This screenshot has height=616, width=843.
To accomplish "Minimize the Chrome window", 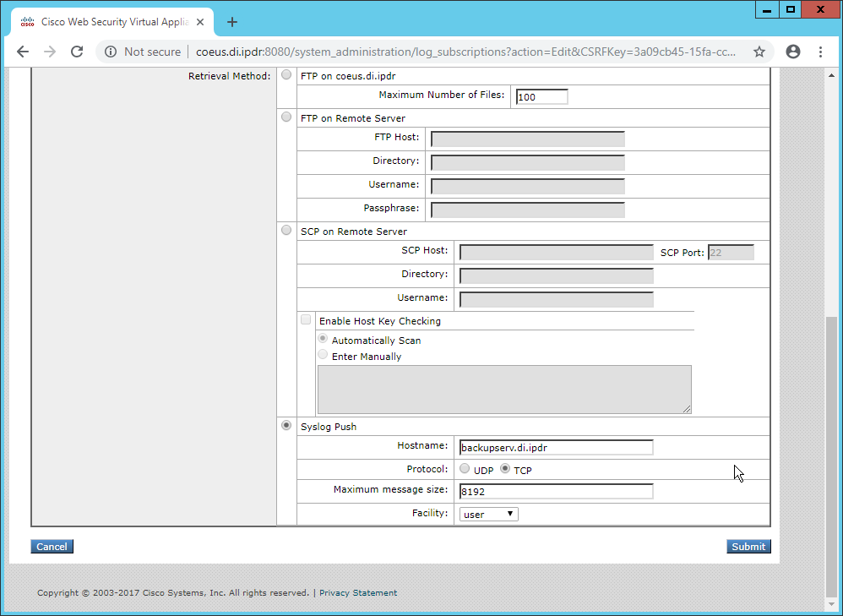I will [x=767, y=9].
